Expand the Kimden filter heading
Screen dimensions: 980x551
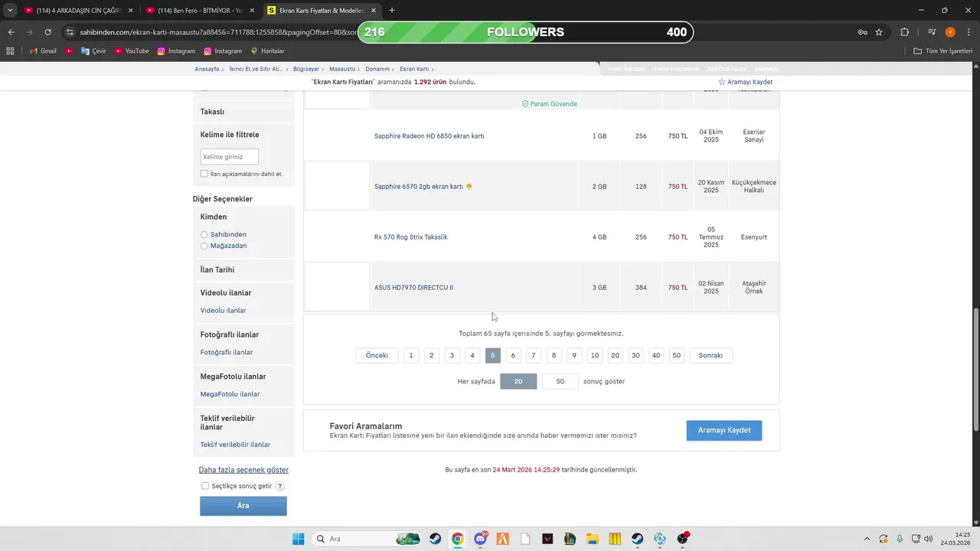tap(214, 217)
